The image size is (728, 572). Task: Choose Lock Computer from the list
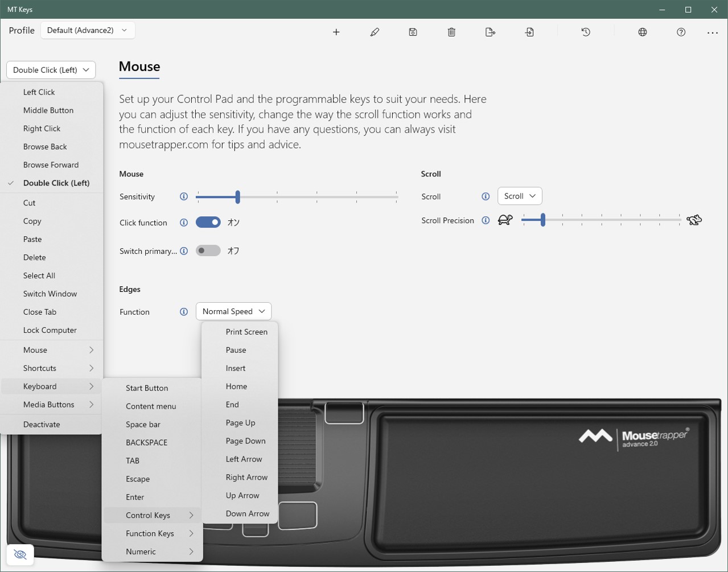pos(52,330)
